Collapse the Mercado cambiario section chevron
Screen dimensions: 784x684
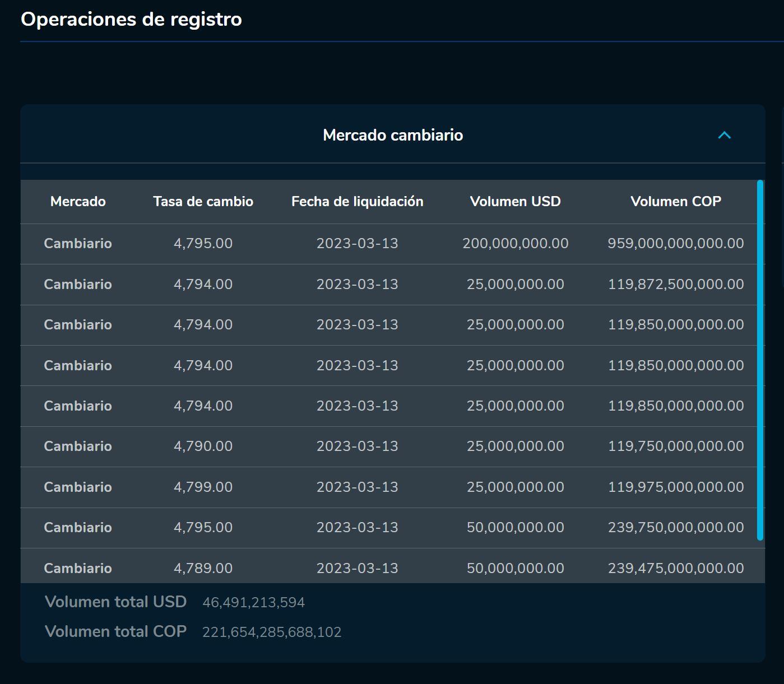(x=723, y=135)
